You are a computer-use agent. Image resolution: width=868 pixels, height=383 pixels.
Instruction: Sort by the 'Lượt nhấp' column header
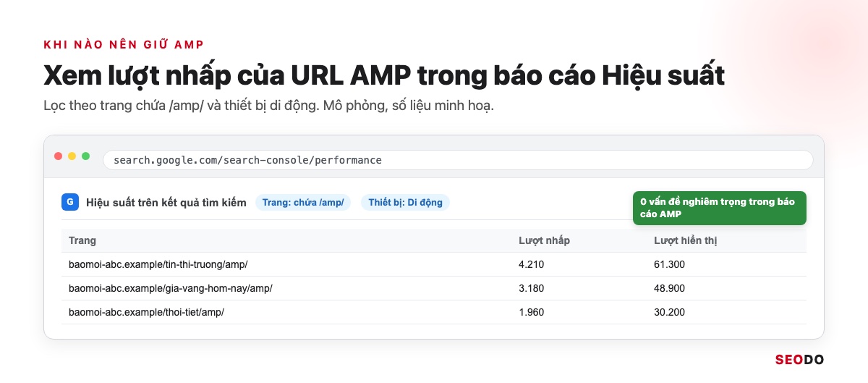pyautogui.click(x=544, y=240)
